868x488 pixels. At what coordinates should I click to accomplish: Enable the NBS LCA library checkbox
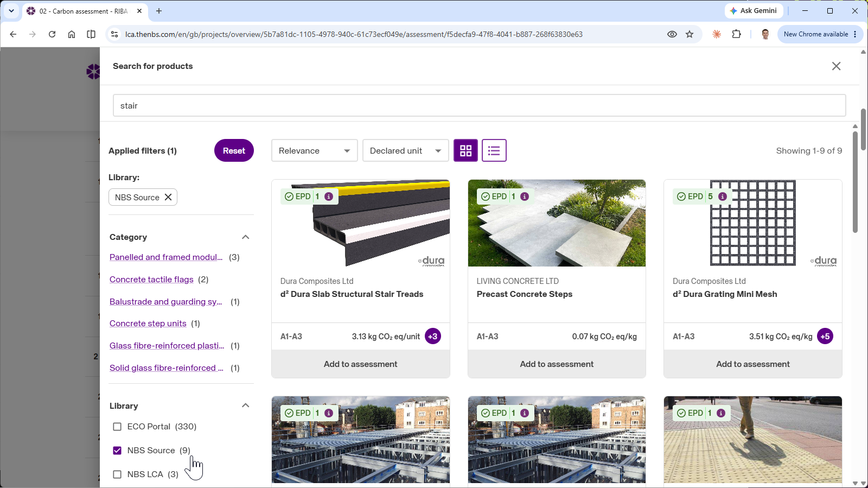click(x=117, y=474)
